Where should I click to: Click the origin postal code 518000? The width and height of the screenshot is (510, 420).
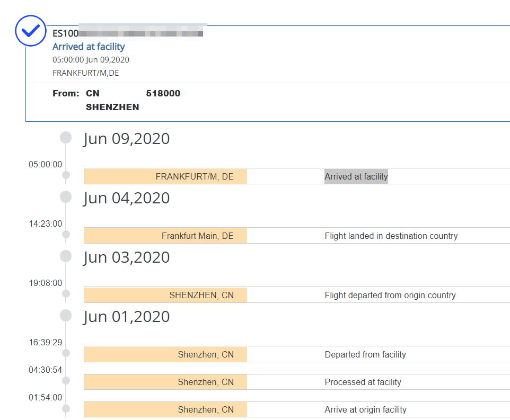pos(163,93)
